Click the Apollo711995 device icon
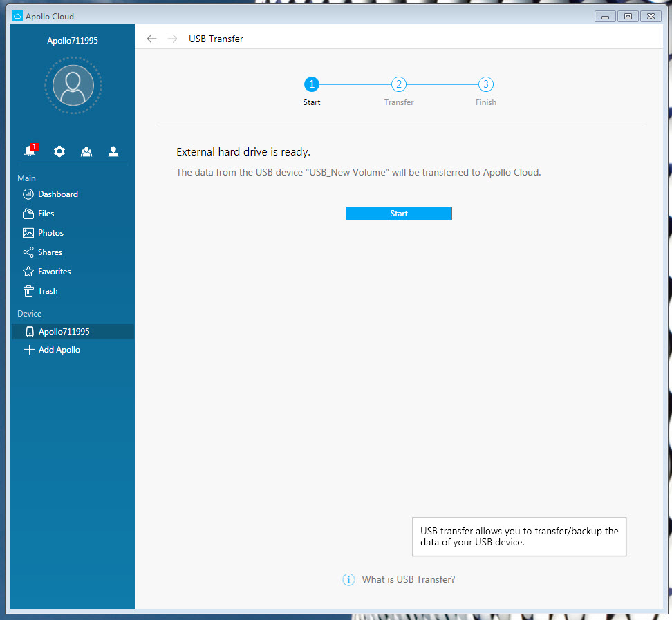Viewport: 672px width, 620px height. tap(30, 332)
